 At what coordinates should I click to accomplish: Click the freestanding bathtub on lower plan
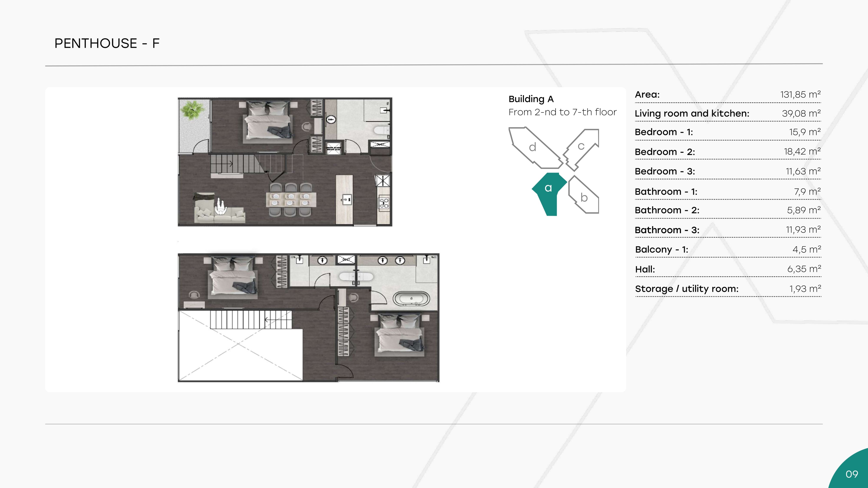pos(411,298)
